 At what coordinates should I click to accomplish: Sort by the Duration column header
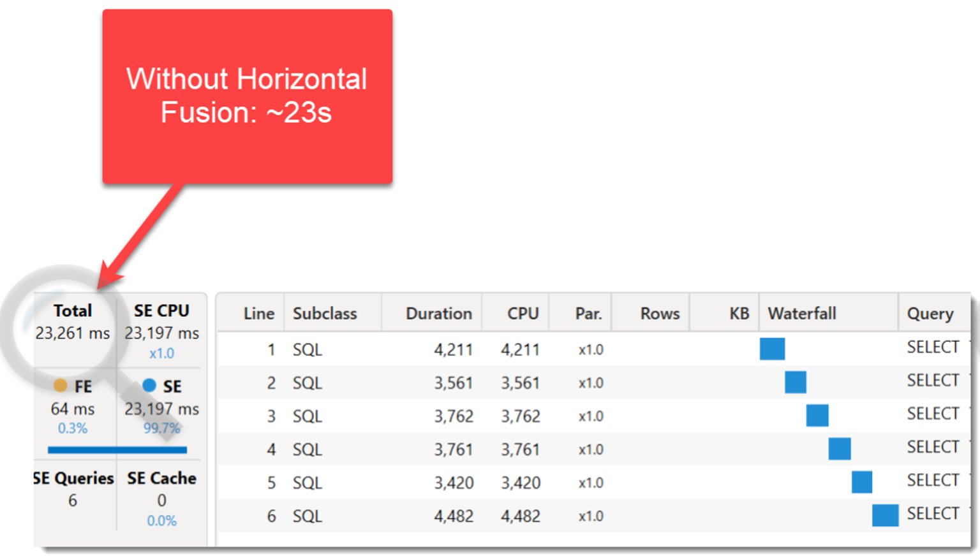point(439,313)
